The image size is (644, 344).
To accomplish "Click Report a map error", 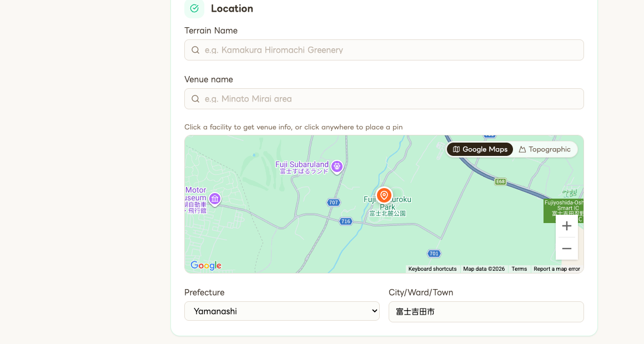I will (557, 269).
